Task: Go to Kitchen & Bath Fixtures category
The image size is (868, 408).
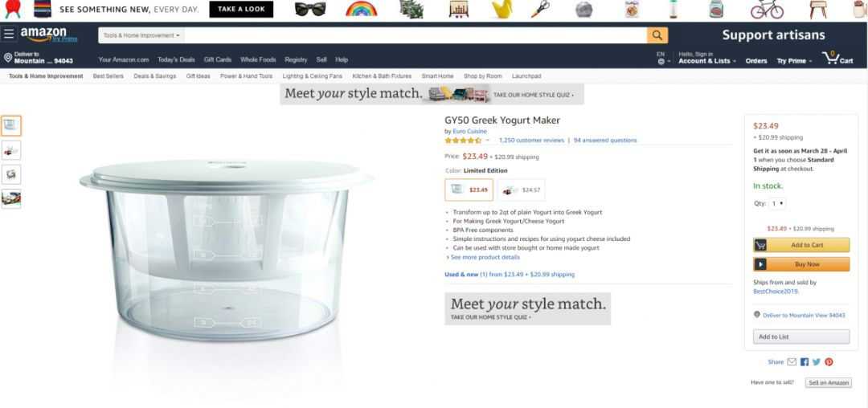Action: (x=382, y=76)
